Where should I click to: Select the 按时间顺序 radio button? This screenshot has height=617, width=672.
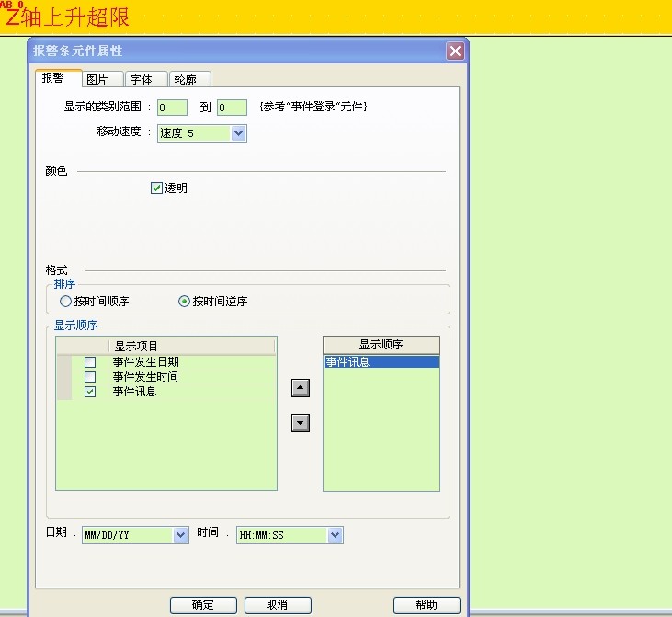(x=65, y=302)
